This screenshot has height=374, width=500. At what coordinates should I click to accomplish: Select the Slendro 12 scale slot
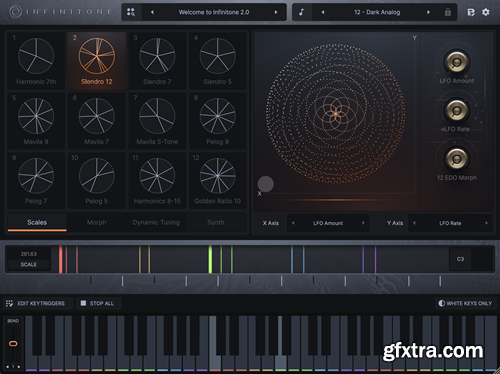pos(97,61)
